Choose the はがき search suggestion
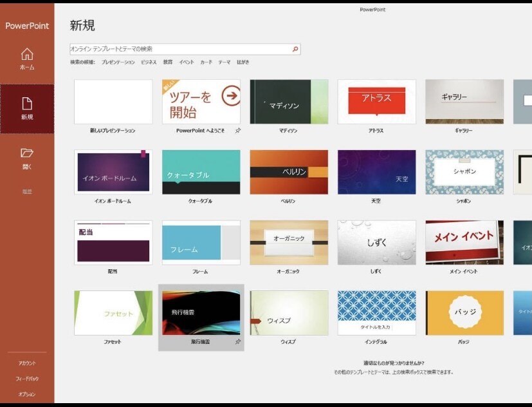The image size is (532, 407). pos(243,62)
